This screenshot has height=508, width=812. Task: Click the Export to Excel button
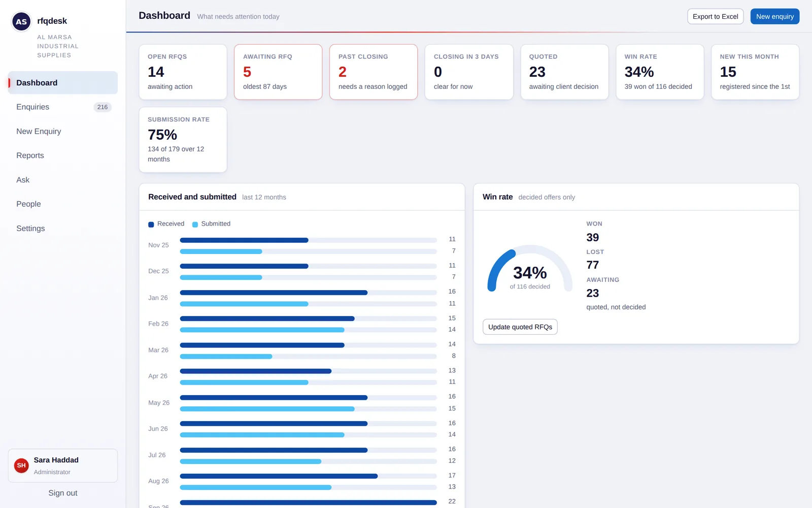coord(715,16)
